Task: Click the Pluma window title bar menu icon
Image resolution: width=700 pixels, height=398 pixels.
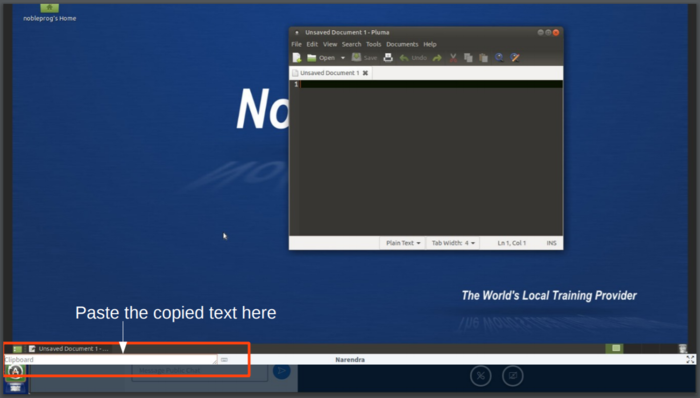Action: [x=297, y=33]
